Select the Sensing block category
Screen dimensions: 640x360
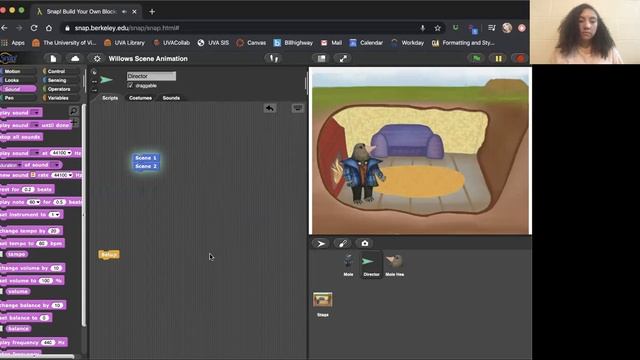[x=61, y=80]
